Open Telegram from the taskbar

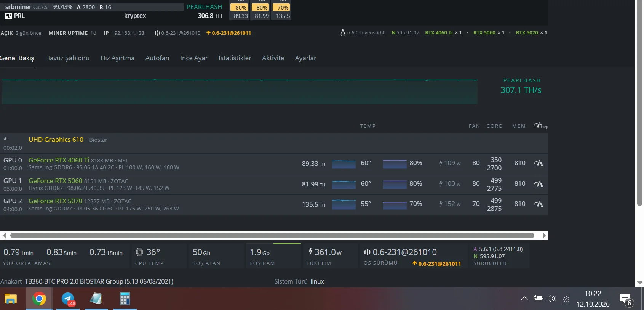point(68,299)
